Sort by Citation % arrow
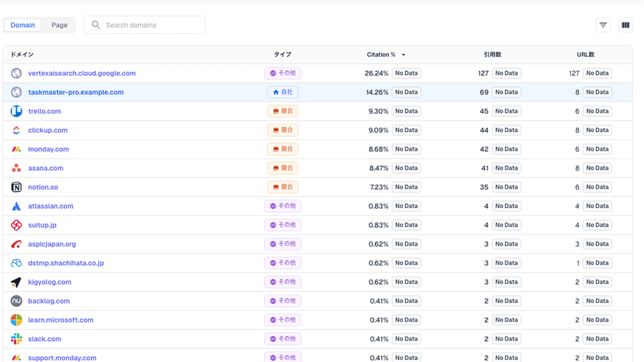 click(404, 55)
